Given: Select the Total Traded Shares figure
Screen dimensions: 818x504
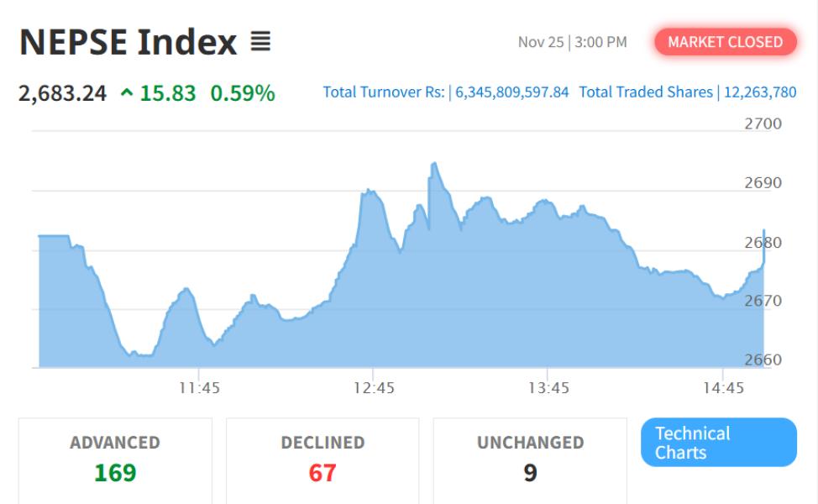Looking at the screenshot, I should coord(757,92).
